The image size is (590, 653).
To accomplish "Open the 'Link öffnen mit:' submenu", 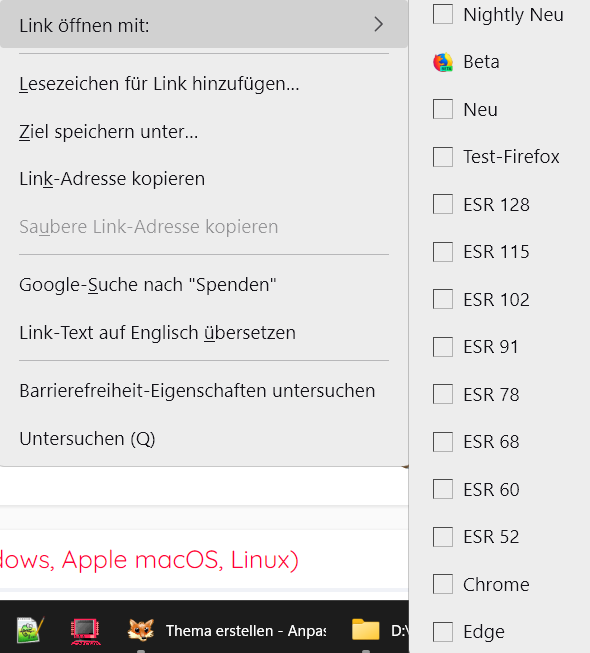I will (204, 24).
